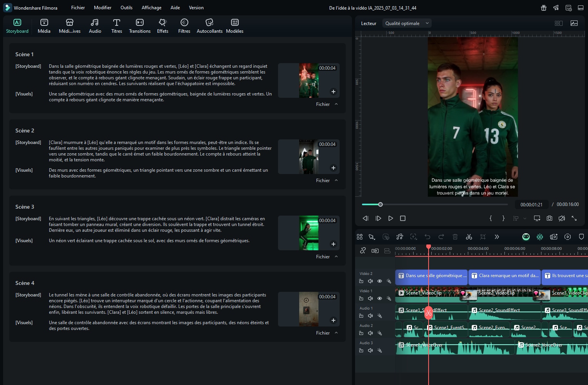Add Scène 3 clip with plus button

(333, 244)
